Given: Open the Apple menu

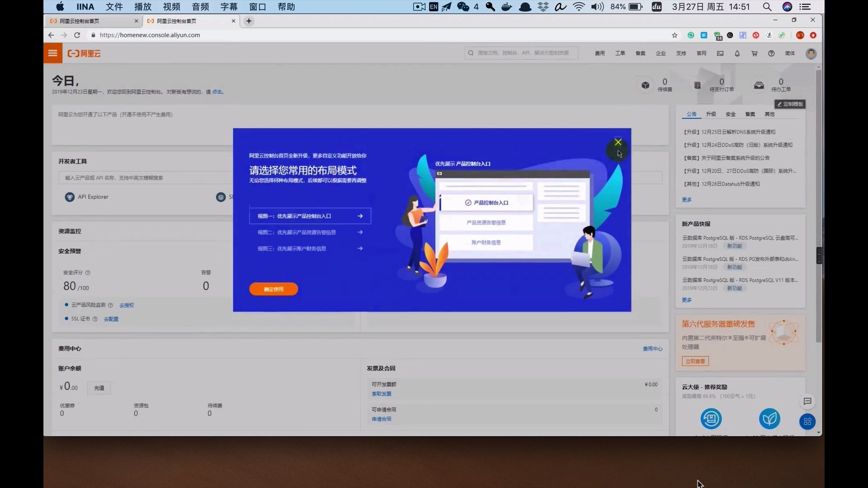Looking at the screenshot, I should (60, 7).
